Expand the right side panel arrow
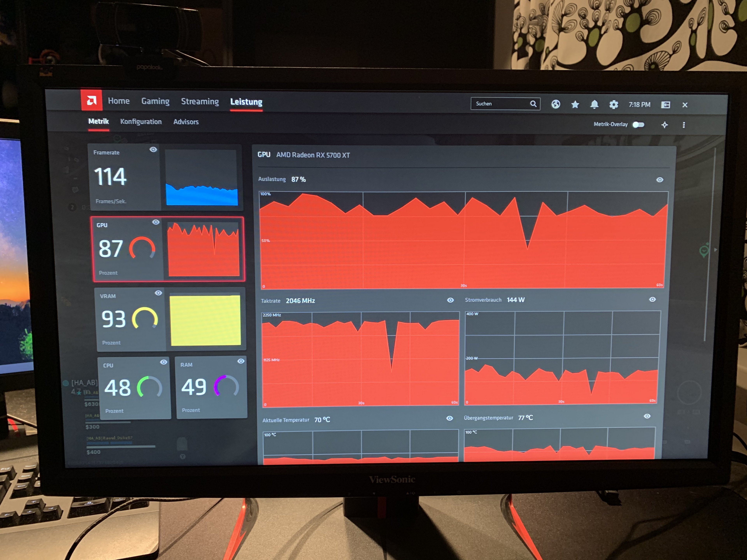The image size is (747, 560). [x=715, y=250]
